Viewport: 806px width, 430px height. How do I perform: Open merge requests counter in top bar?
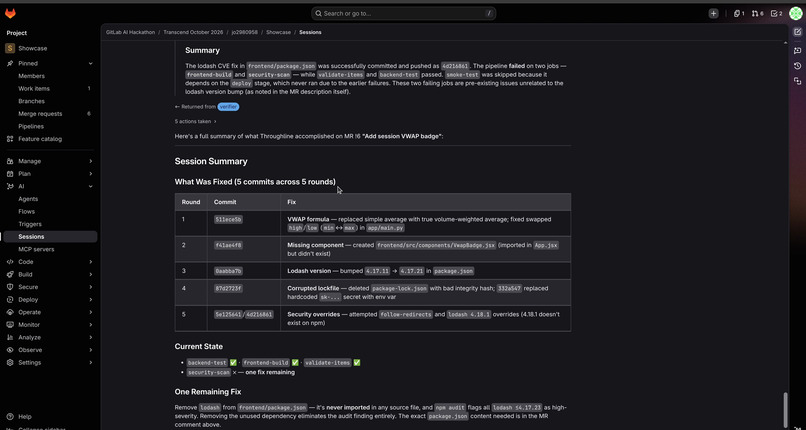click(x=757, y=14)
